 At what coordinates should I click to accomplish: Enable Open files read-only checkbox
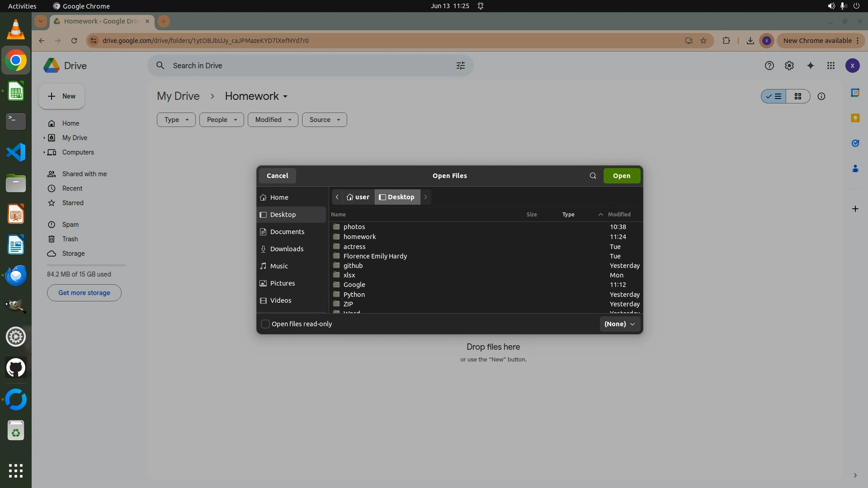coord(265,324)
